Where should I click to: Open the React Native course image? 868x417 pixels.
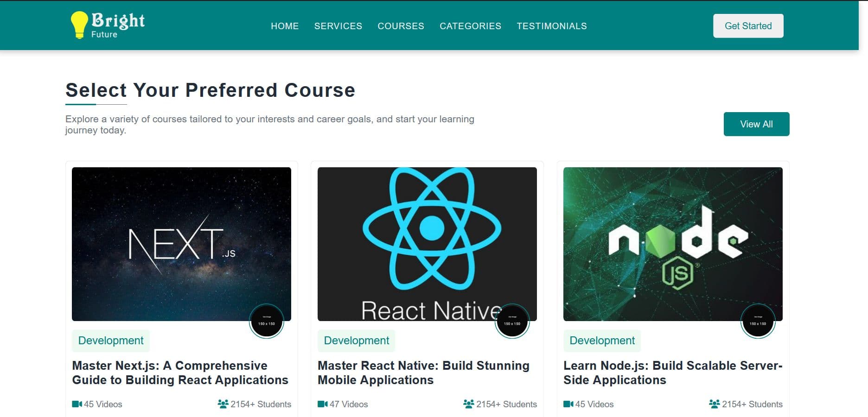(427, 244)
